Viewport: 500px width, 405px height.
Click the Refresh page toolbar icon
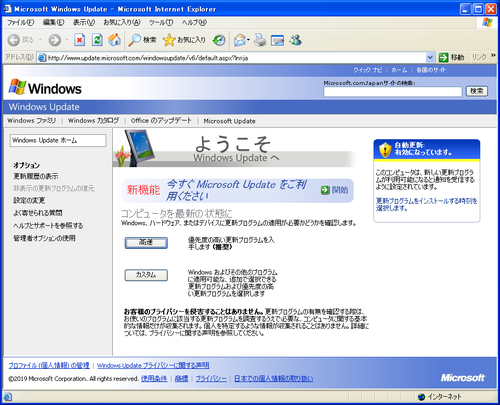coord(97,40)
